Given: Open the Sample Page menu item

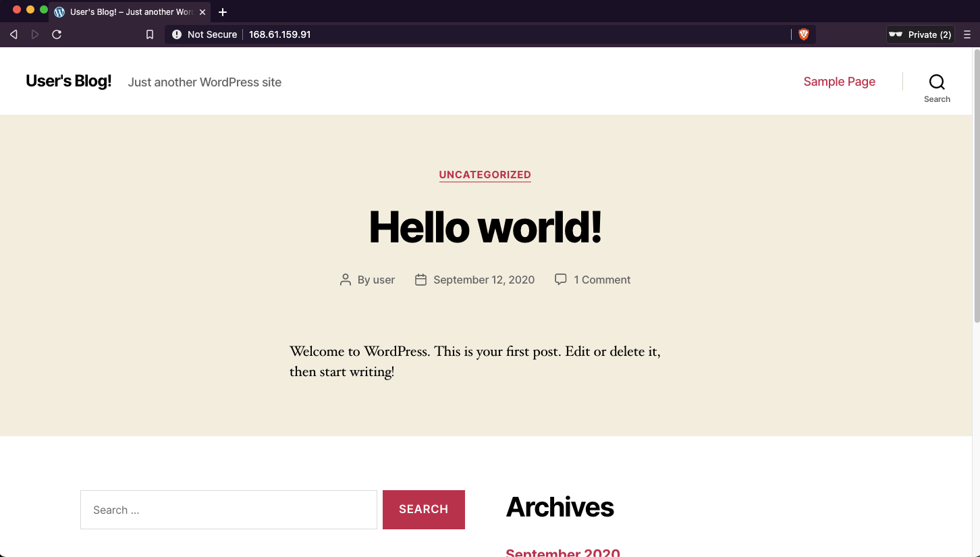Looking at the screenshot, I should click(x=839, y=81).
